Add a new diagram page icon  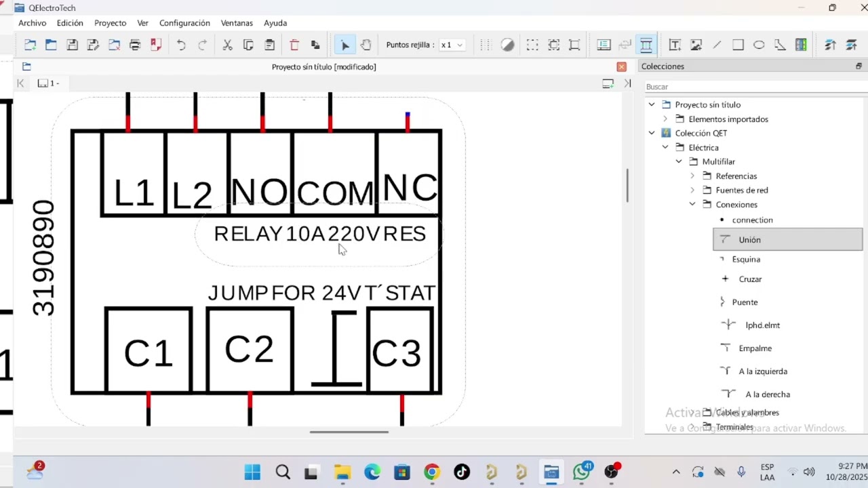click(x=608, y=83)
